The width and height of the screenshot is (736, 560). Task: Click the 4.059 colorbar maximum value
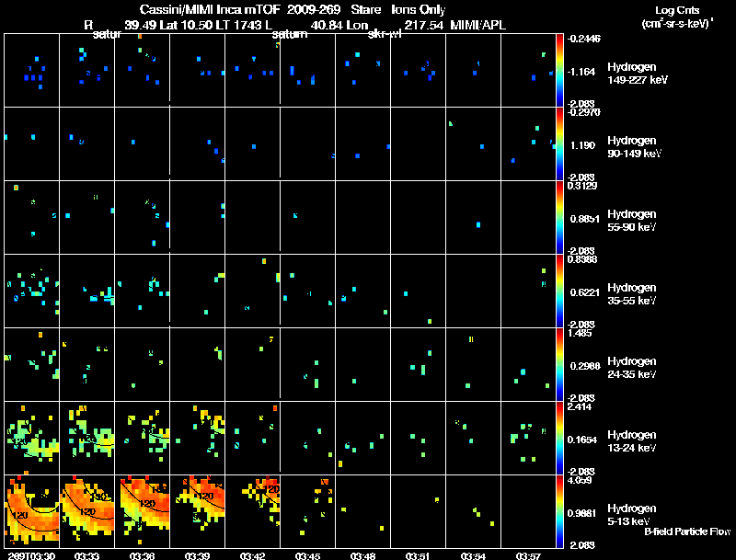tap(580, 481)
